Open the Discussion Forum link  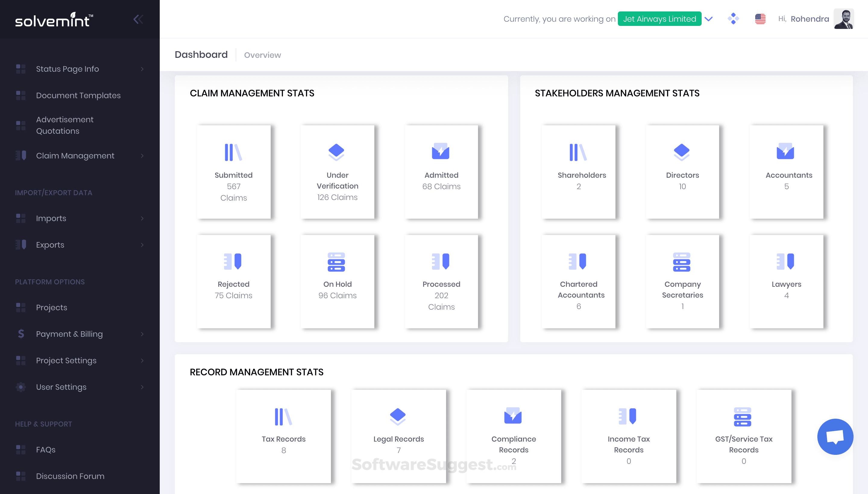(70, 476)
